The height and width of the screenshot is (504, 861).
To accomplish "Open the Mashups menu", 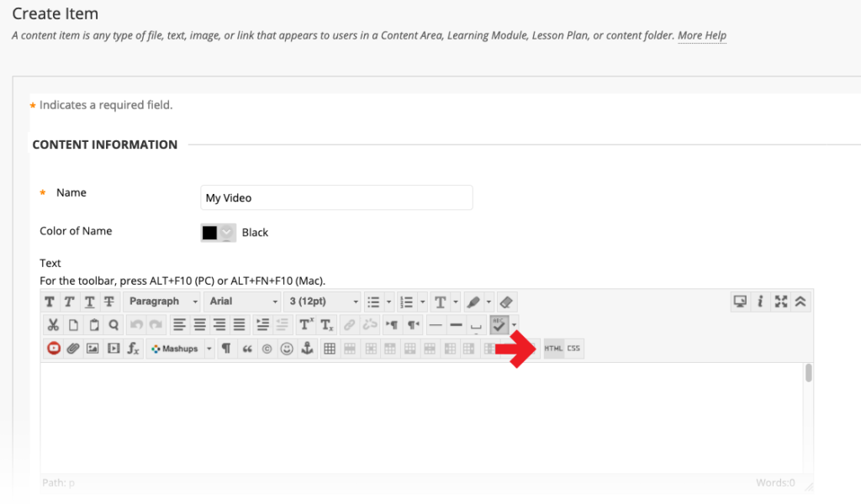I will click(x=180, y=349).
